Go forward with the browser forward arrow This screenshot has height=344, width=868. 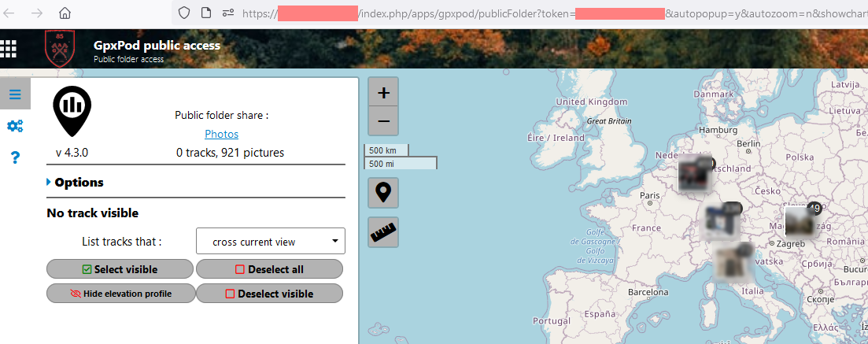pos(37,13)
